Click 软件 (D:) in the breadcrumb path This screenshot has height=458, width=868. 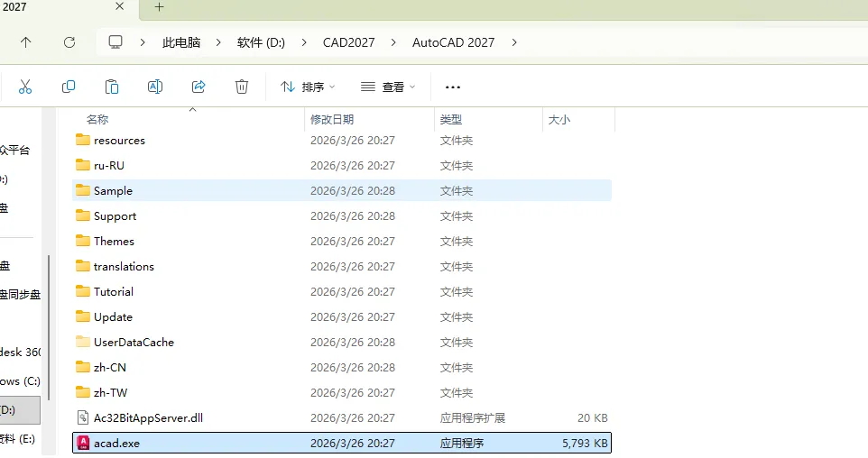261,42
